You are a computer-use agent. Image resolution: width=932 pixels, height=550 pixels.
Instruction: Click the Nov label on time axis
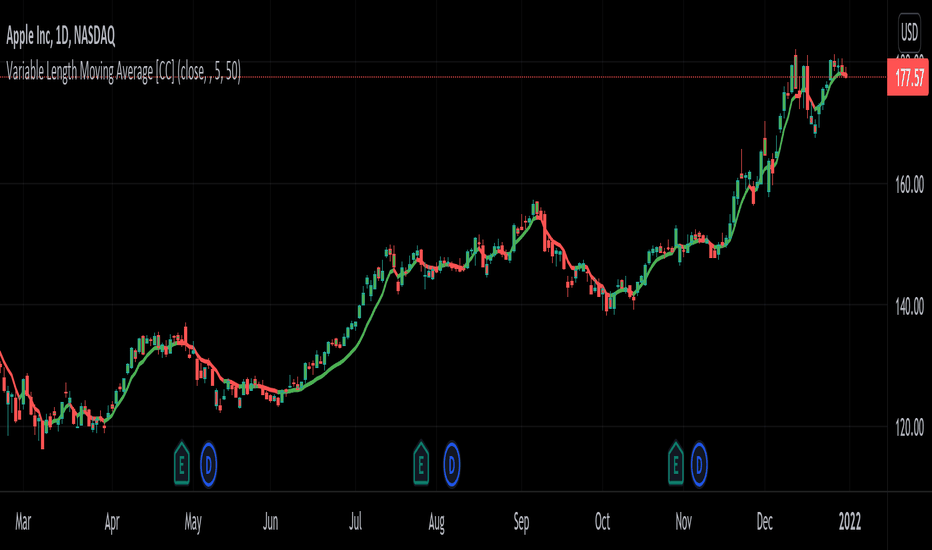click(684, 522)
